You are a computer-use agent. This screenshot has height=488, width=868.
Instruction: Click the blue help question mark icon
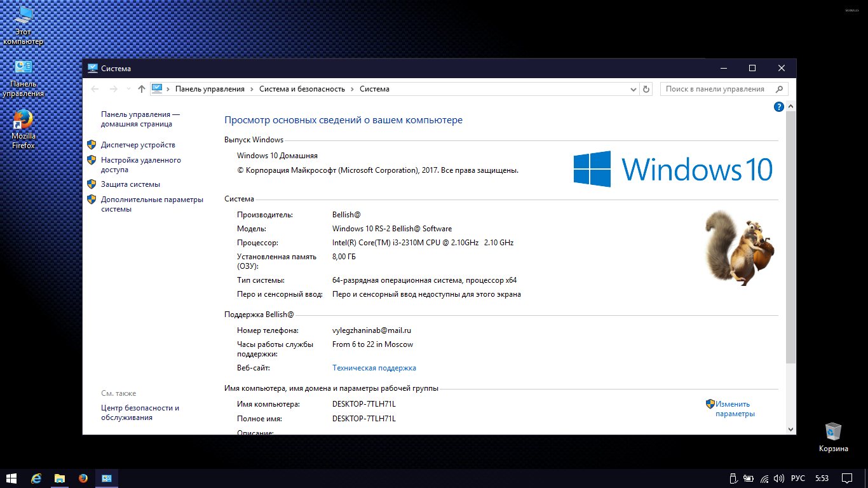[x=778, y=107]
